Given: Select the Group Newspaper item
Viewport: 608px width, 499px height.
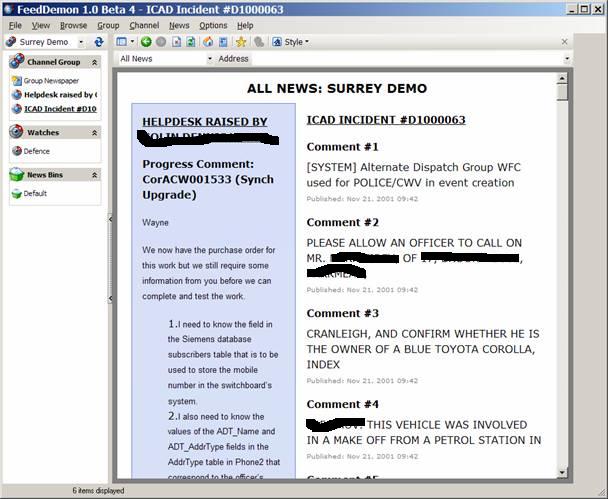Looking at the screenshot, I should (x=51, y=81).
